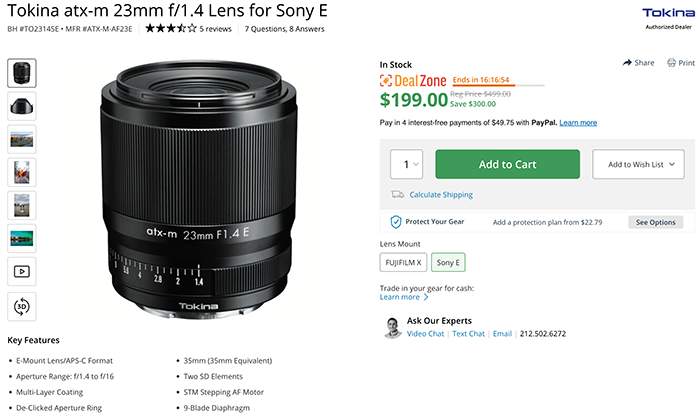Start a Video Chat with experts

point(425,334)
